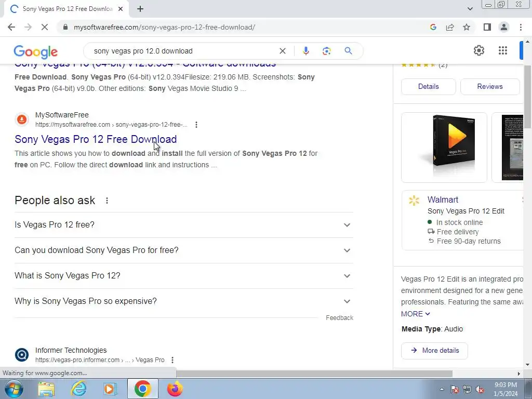Switch to Chrome in the taskbar
The width and height of the screenshot is (532, 399).
click(142, 389)
